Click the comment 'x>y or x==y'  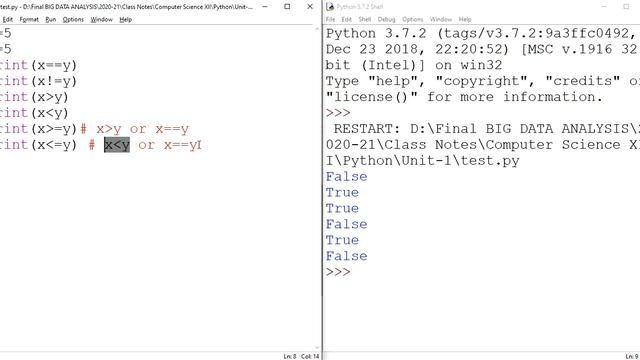142,129
